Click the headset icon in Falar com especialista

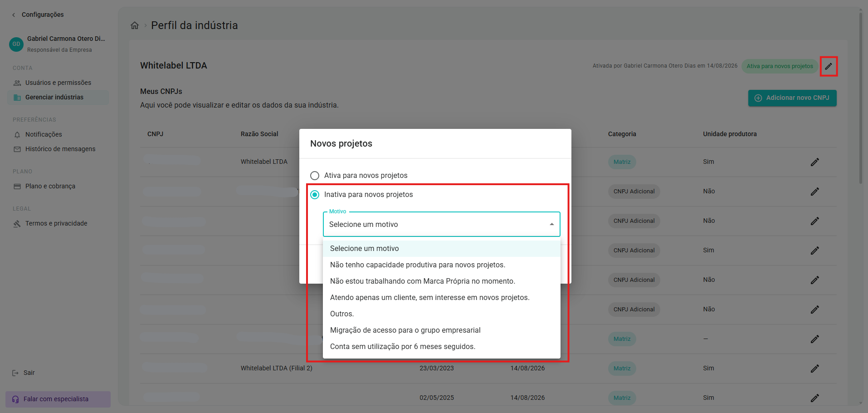[15, 399]
